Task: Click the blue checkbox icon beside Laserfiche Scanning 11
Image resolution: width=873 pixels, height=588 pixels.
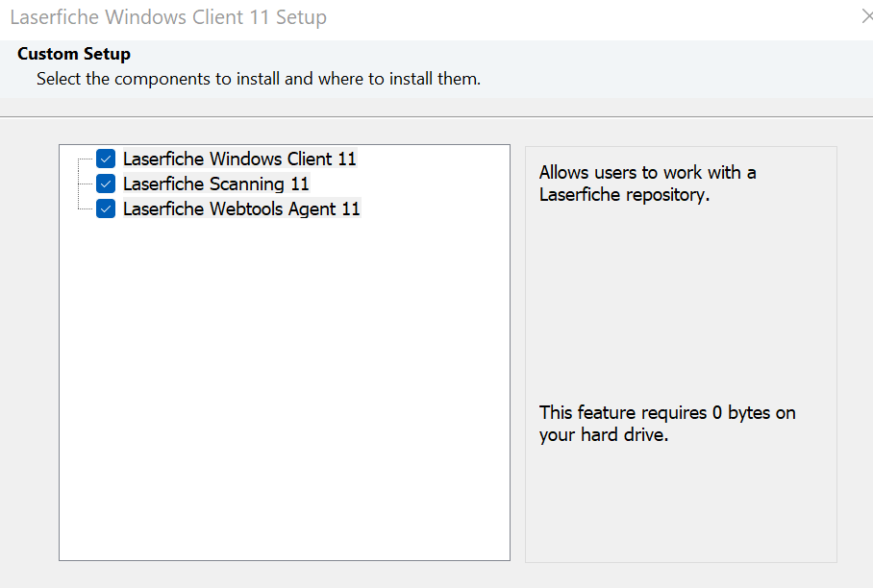Action: click(106, 184)
